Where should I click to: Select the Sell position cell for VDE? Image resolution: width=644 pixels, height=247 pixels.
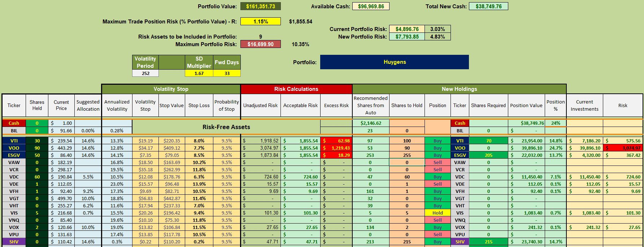[x=438, y=184]
